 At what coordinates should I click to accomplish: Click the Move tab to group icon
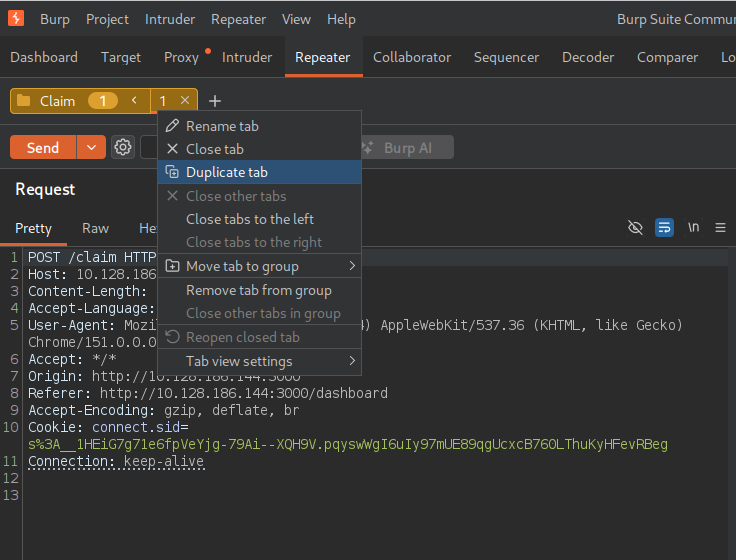[172, 266]
